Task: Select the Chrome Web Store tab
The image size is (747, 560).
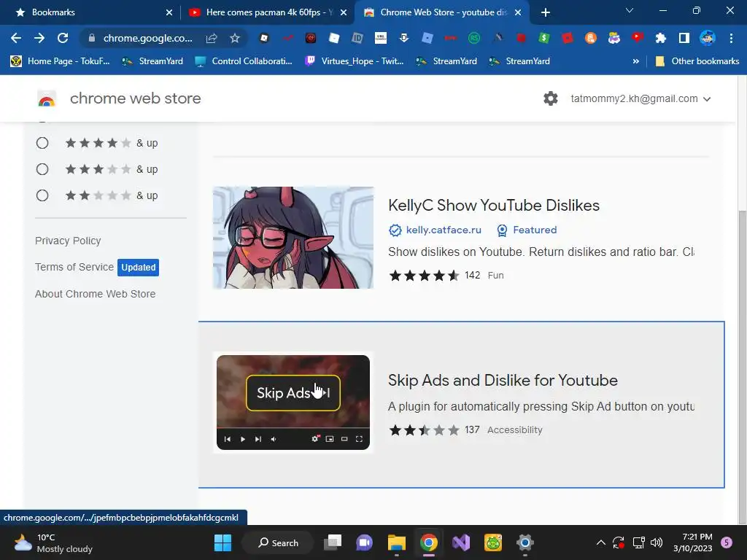Action: [x=442, y=12]
